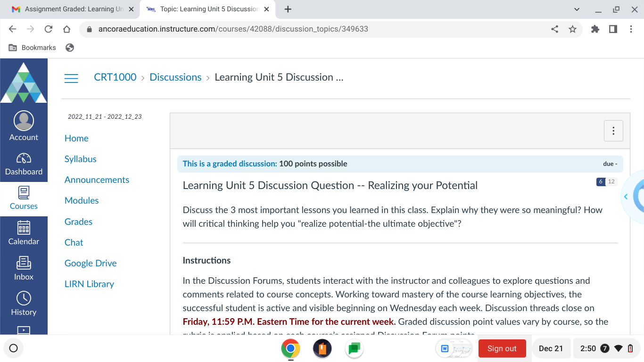Open the Account panel icon

pos(24,121)
